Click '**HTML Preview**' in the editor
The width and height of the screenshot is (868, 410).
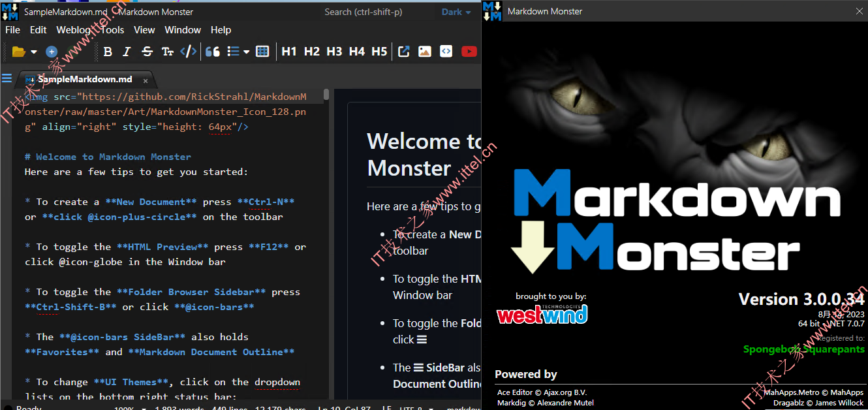coord(163,247)
